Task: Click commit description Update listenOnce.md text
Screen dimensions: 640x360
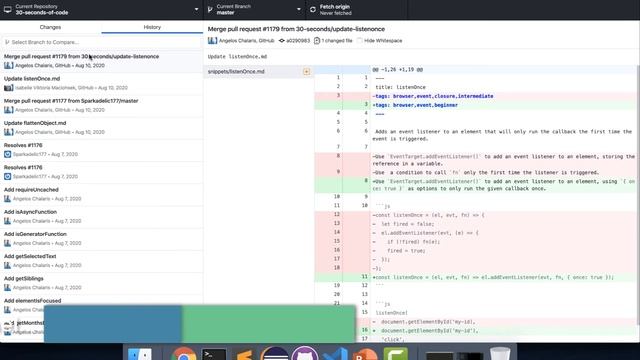Action: point(237,57)
